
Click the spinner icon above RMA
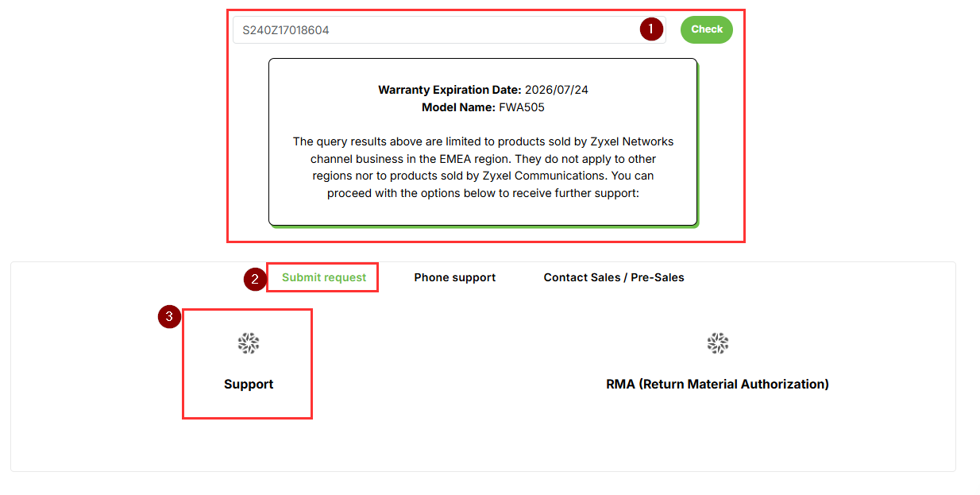(x=717, y=343)
